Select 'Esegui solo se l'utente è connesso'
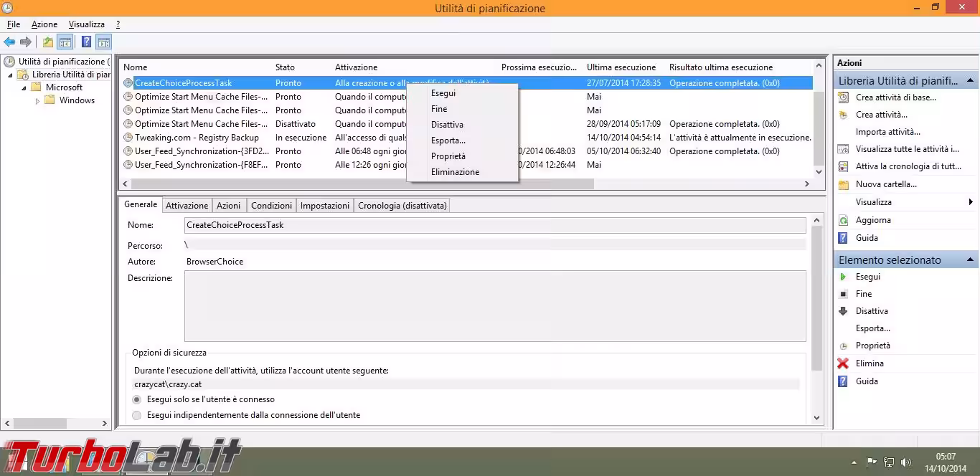Screen dimensions: 980x476 (137, 399)
